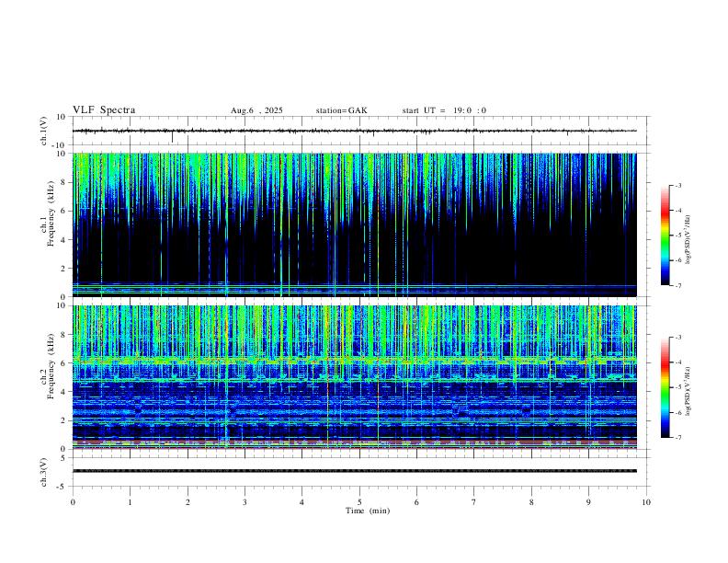This screenshot has width=728, height=563.
Task: Click inside the ch.1 spectrogram panel
Action: (354, 224)
